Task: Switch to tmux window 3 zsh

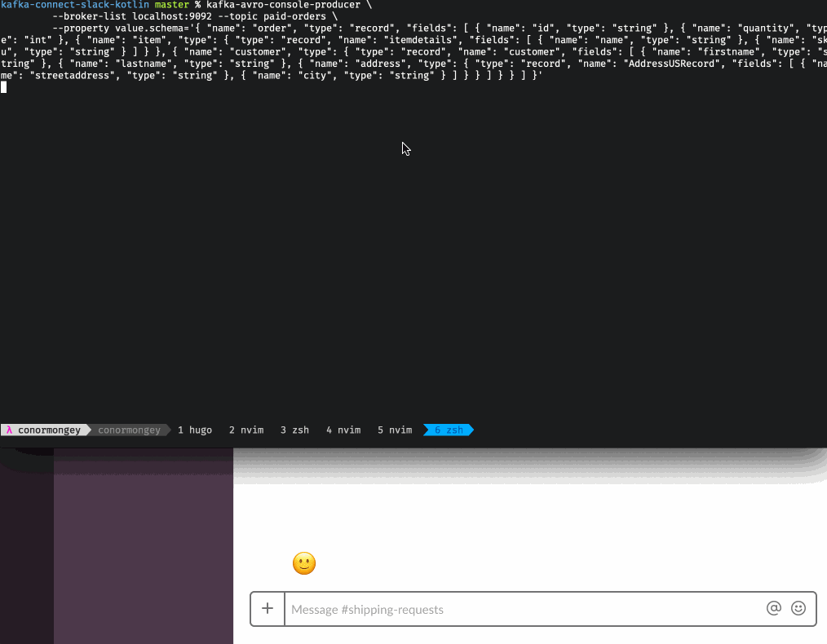Action: pyautogui.click(x=294, y=430)
